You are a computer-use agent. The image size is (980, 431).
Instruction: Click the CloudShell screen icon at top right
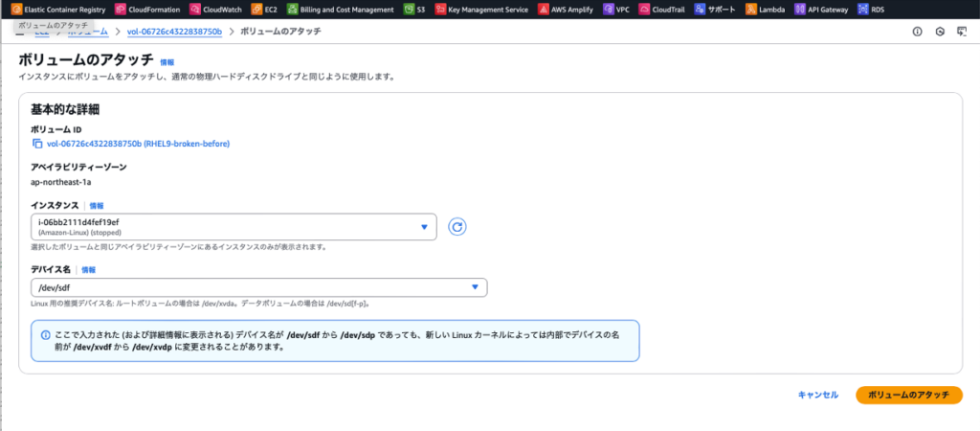(x=962, y=32)
